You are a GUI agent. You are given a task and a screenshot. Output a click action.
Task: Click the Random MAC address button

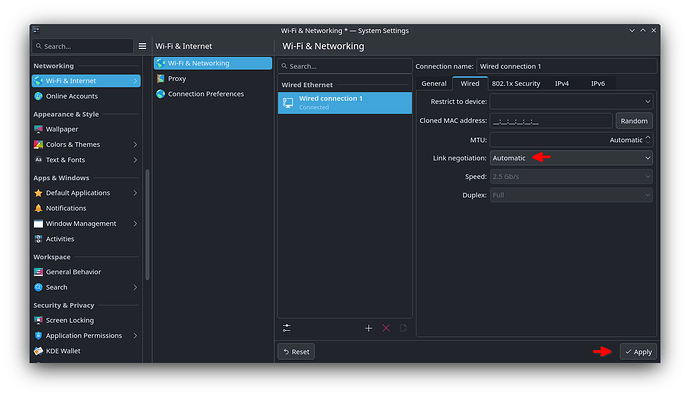634,121
